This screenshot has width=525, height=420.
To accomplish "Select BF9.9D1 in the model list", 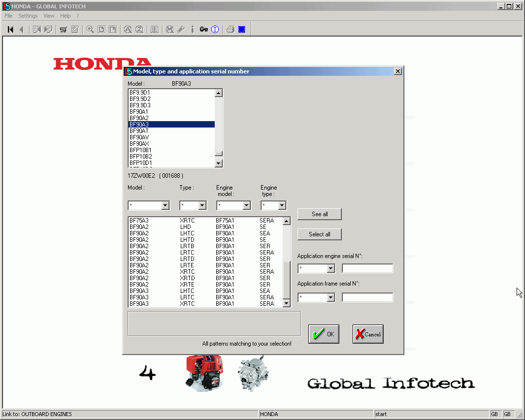I will coord(171,93).
